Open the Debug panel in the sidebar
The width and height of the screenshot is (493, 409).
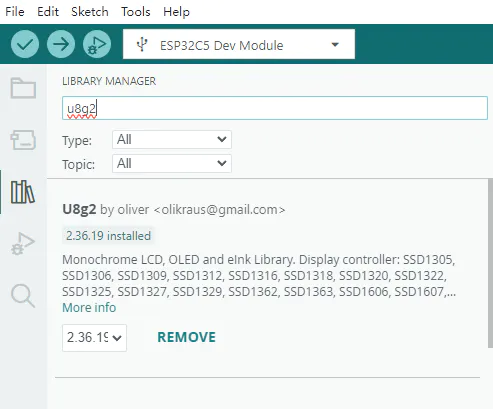(23, 244)
